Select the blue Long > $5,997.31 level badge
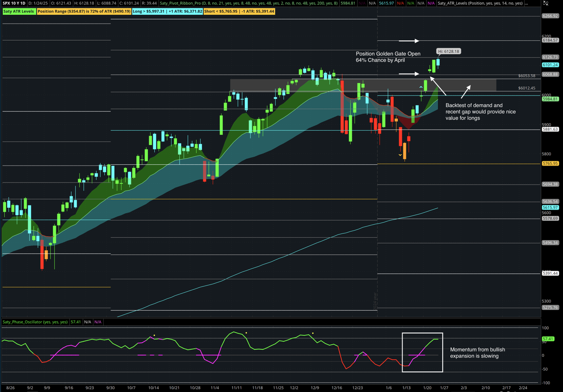Viewport: 563px width, 392px height. (x=167, y=11)
